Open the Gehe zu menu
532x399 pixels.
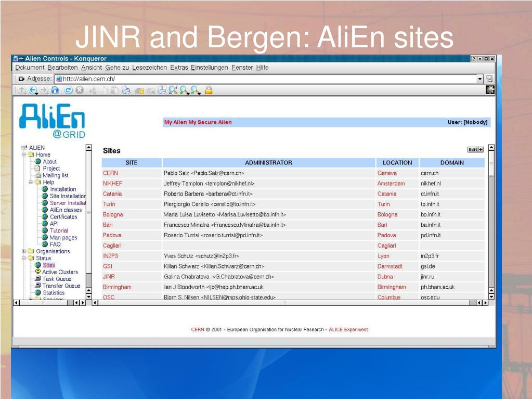[117, 68]
